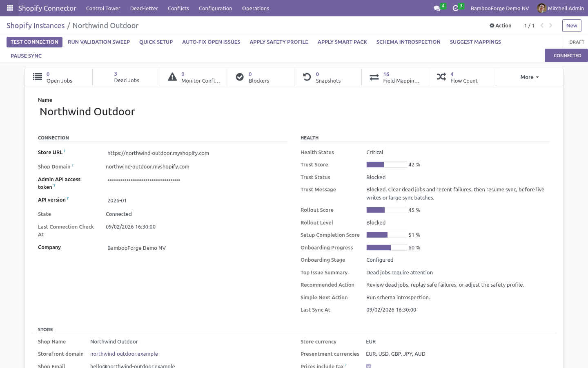Create a New record button
This screenshot has height=368, width=588.
point(572,25)
